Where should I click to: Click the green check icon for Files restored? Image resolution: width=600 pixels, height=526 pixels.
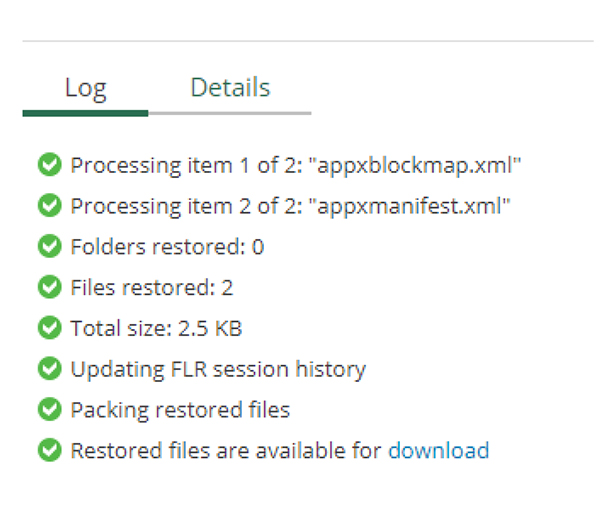tap(49, 288)
